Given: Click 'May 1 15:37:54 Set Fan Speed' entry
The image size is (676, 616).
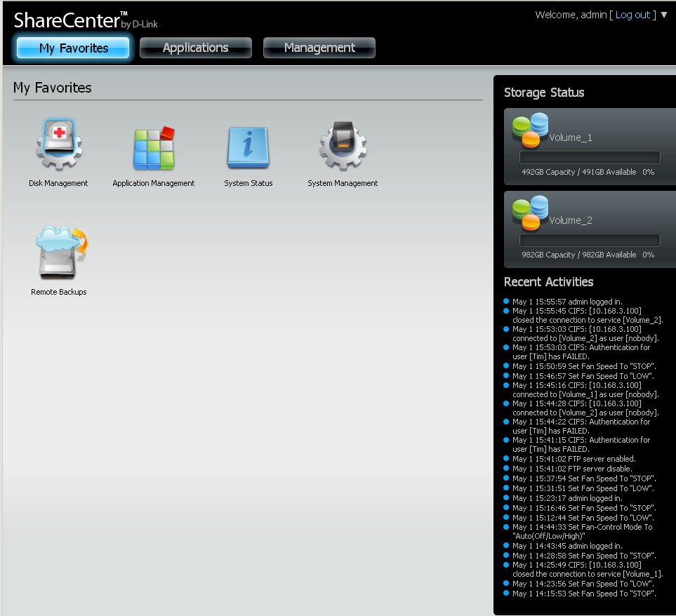Looking at the screenshot, I should [x=584, y=478].
